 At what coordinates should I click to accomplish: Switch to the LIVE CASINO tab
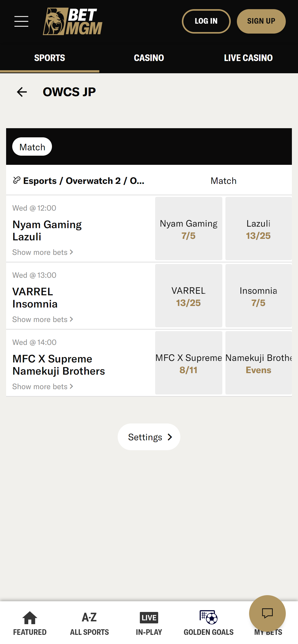[x=248, y=58]
